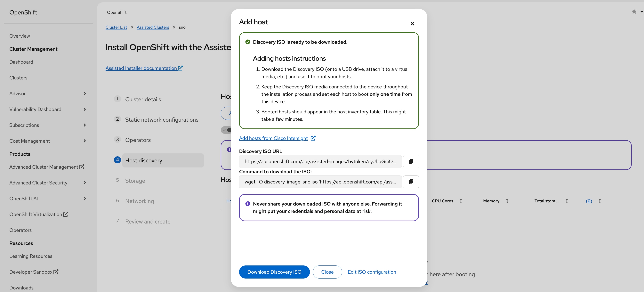Expand the OpenShift AI menu
This screenshot has height=292, width=644.
click(85, 198)
